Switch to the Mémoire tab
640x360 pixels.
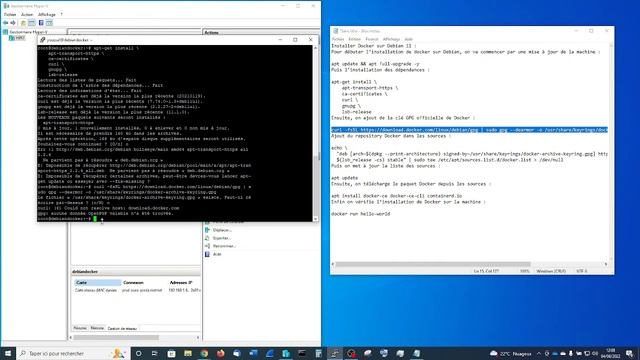pyautogui.click(x=97, y=328)
